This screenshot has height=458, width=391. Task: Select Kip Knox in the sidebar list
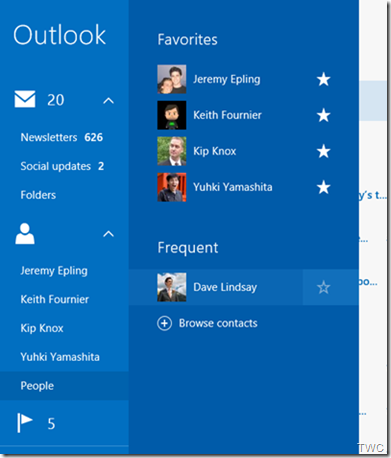point(42,328)
